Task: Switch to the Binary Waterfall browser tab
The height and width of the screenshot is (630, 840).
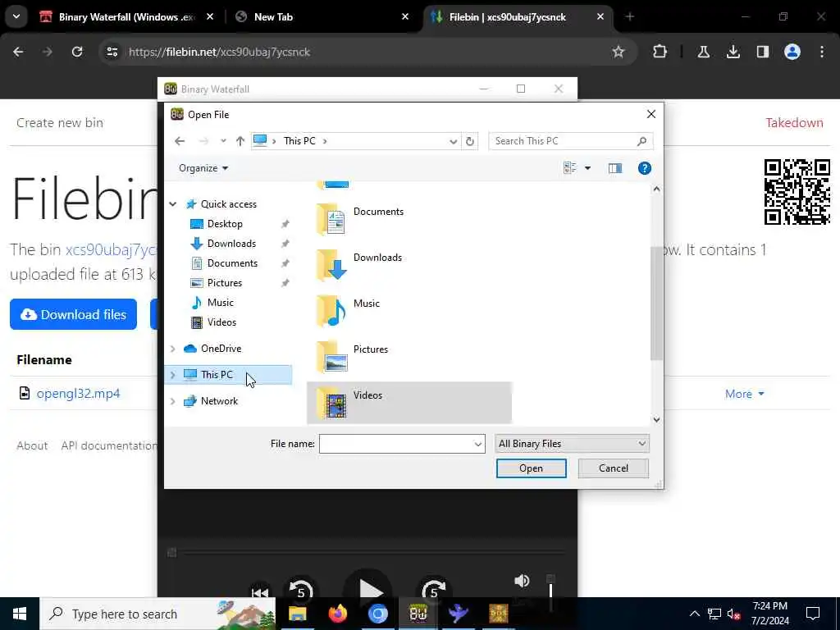Action: pyautogui.click(x=127, y=17)
